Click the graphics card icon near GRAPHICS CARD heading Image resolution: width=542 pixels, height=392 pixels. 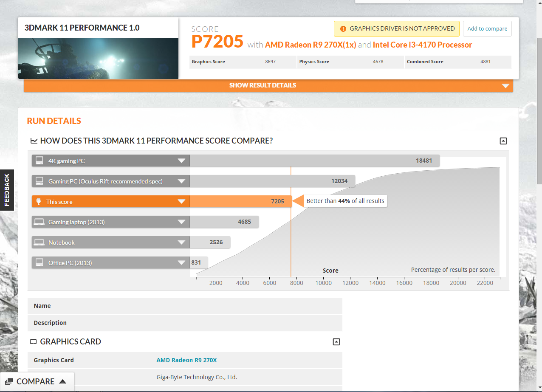tap(34, 341)
